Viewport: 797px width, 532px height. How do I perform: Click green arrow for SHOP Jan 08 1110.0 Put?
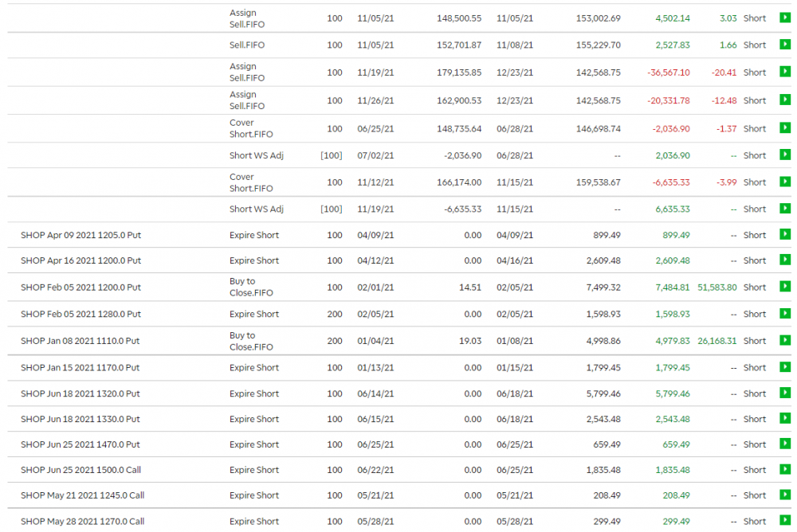pos(785,340)
